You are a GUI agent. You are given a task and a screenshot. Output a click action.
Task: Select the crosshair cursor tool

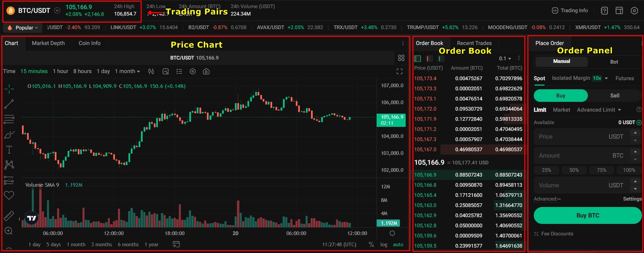[x=9, y=89]
